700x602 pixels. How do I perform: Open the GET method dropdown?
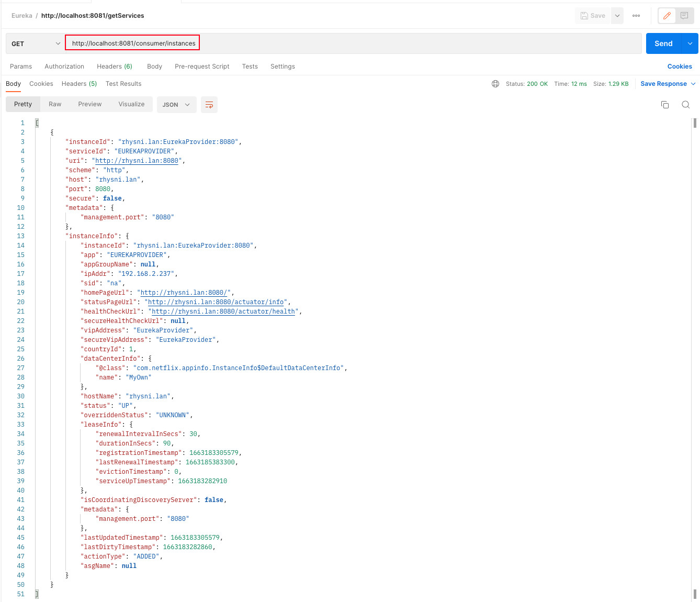tap(36, 44)
